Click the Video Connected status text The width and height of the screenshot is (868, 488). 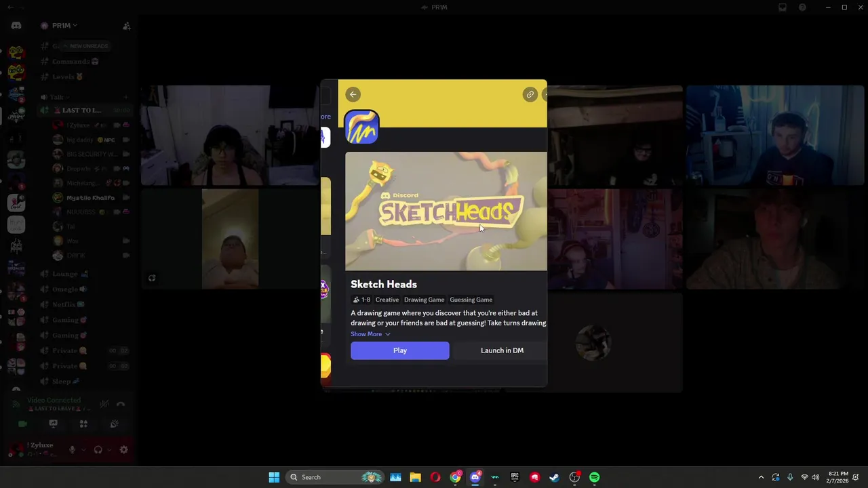[54, 401]
